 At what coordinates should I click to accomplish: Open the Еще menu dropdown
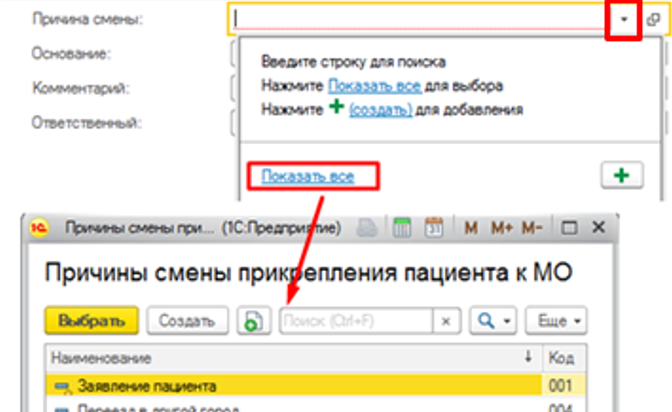(564, 321)
